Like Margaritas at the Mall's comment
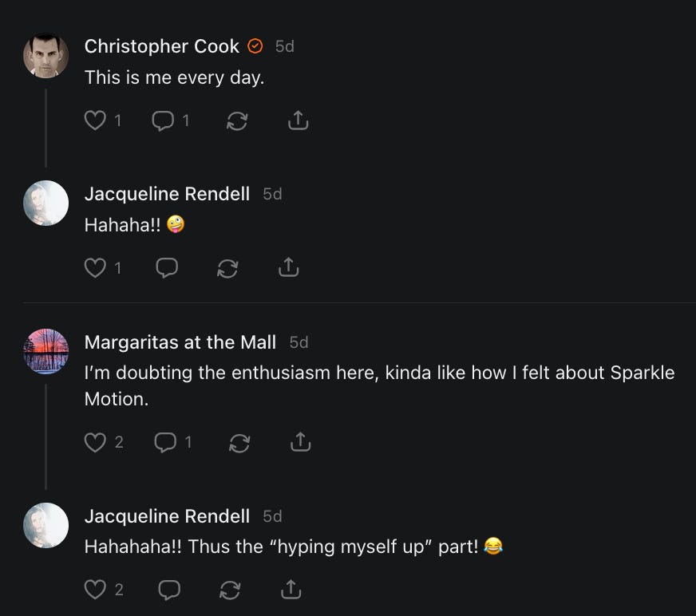This screenshot has width=696, height=616. click(95, 441)
